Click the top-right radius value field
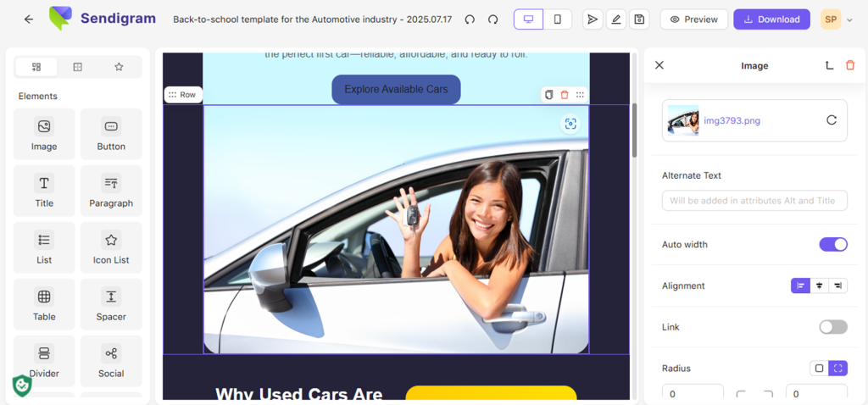The image size is (868, 405). click(816, 393)
